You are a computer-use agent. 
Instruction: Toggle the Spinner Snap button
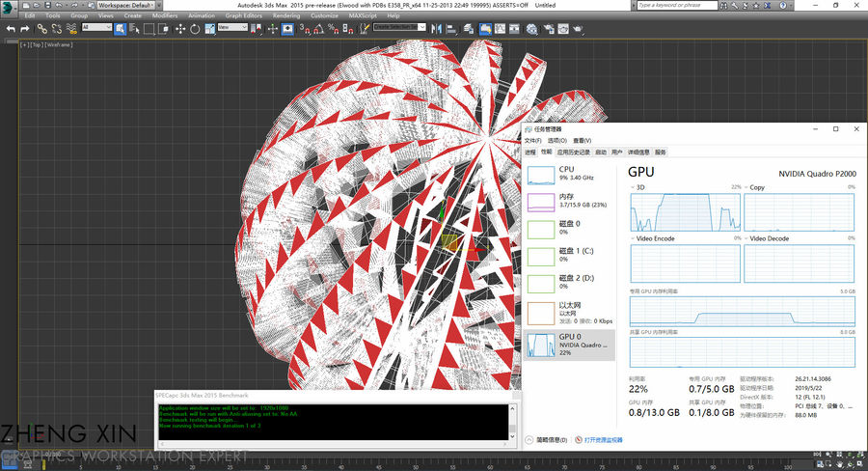click(x=347, y=29)
